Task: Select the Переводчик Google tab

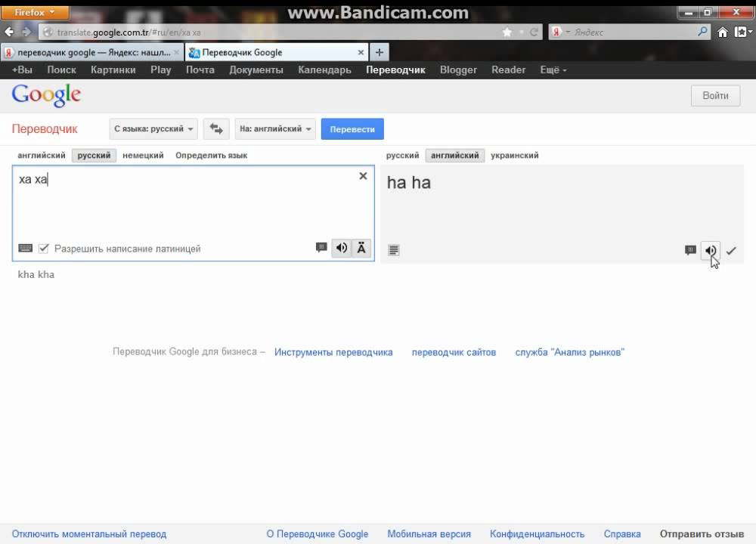Action: pos(276,53)
